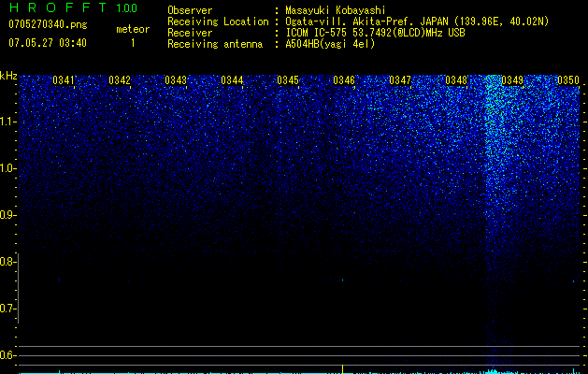
Task: Click time marker 0345
Action: coord(288,80)
